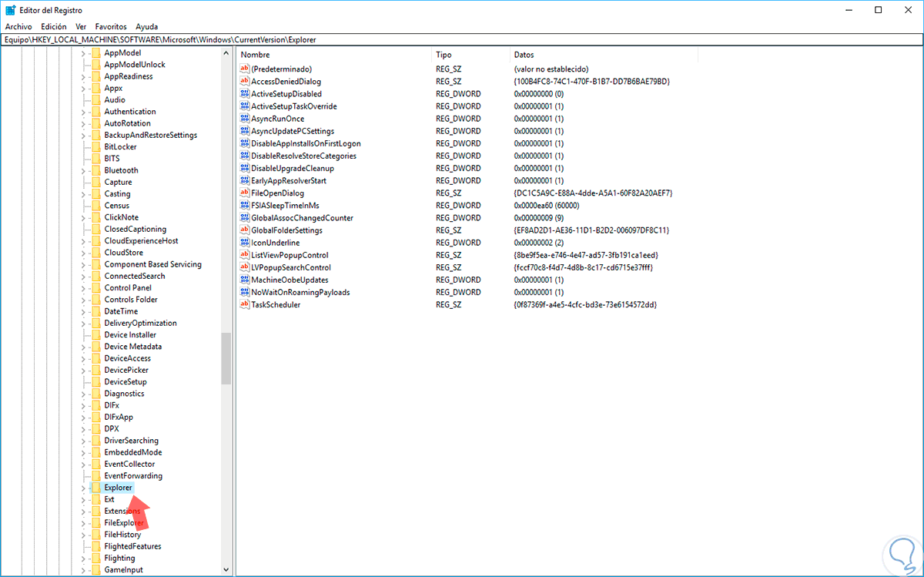Select the DisableAppInstallsOnFirstLogon value name
Viewport: 924px width, 577px height.
pos(306,143)
